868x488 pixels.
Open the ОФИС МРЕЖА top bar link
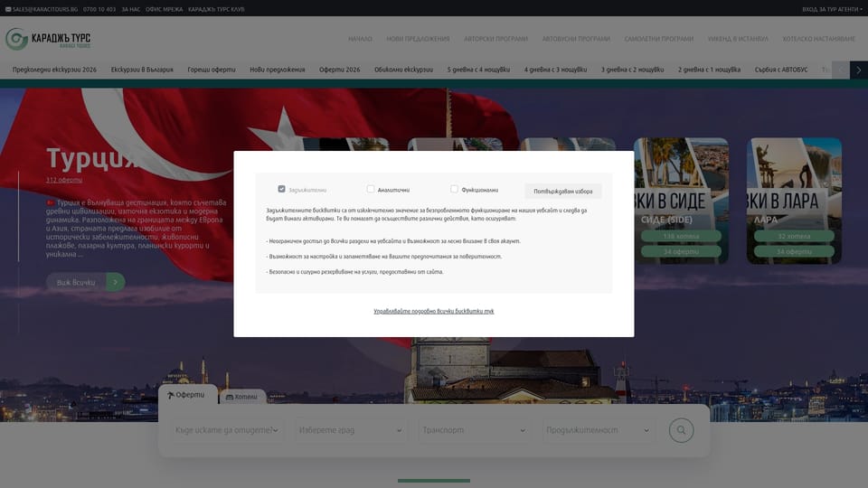164,9
